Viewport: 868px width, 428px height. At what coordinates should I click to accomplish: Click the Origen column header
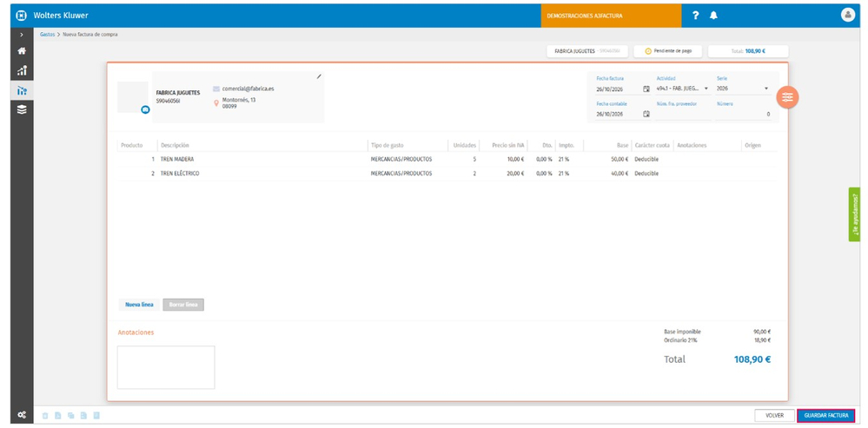[752, 146]
